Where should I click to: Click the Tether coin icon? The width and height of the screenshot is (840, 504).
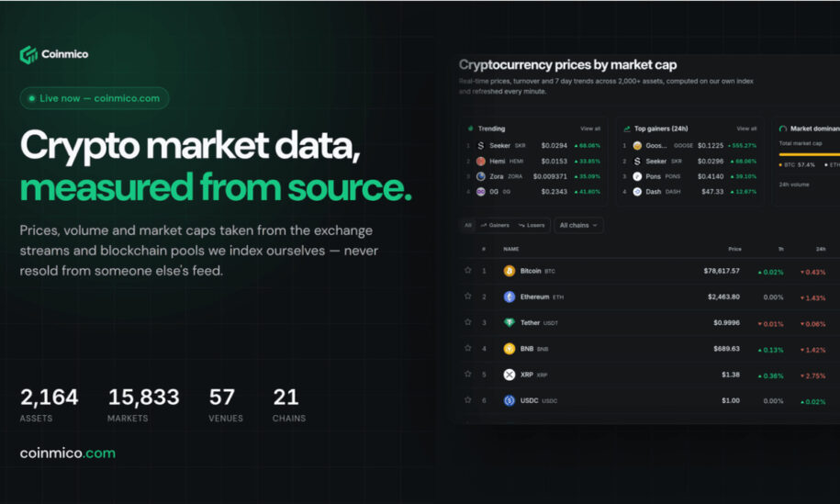tap(509, 322)
